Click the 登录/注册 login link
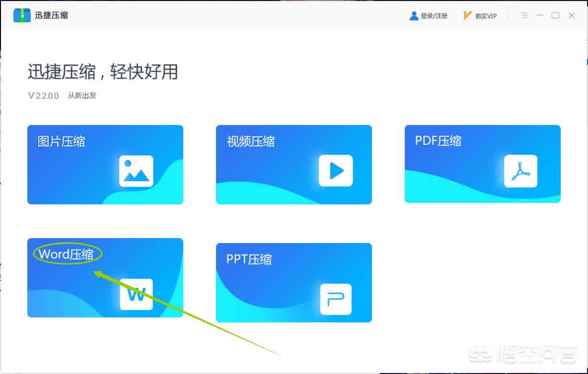The image size is (588, 374). tap(433, 15)
